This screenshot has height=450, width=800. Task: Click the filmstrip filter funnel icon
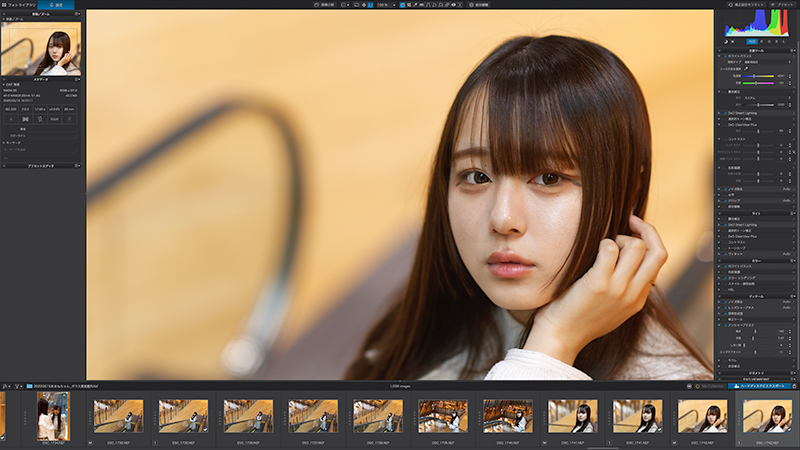[17, 386]
